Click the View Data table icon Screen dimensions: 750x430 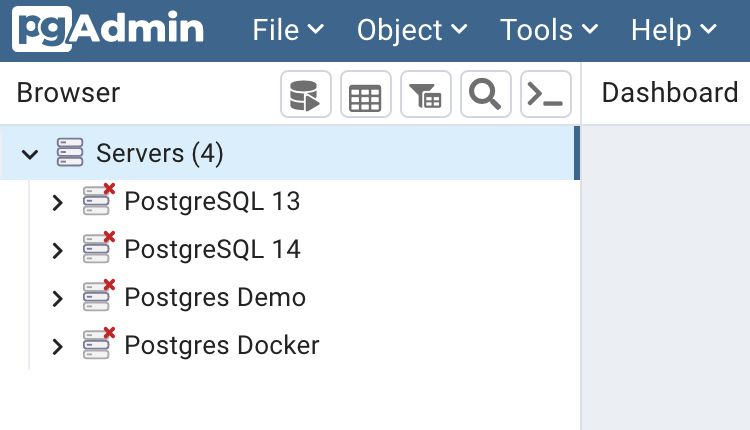[x=365, y=95]
